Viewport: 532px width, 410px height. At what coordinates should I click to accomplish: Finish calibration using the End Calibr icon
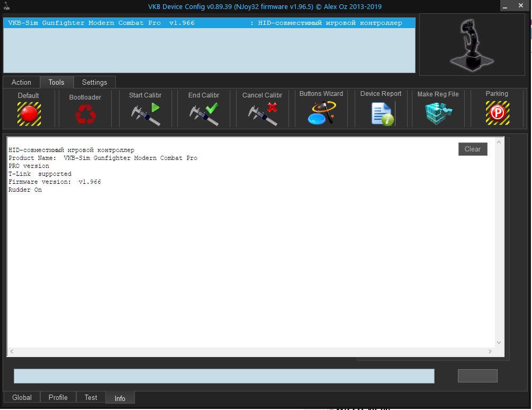(x=204, y=114)
